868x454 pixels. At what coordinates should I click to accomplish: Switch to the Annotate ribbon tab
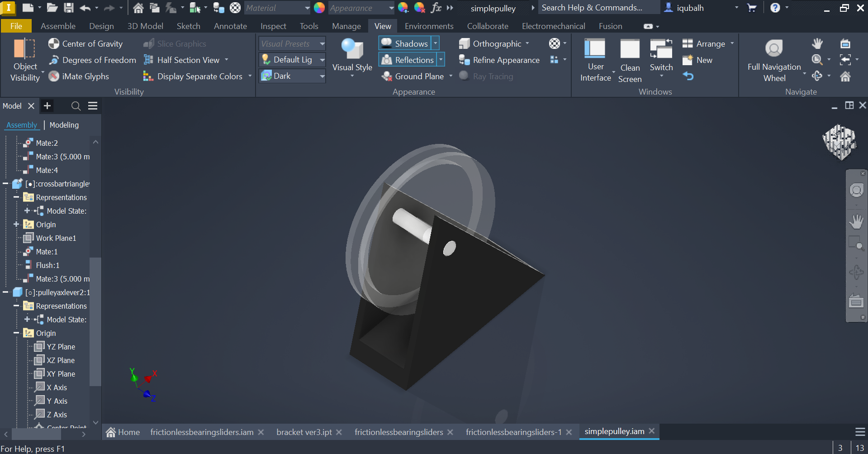pyautogui.click(x=230, y=26)
